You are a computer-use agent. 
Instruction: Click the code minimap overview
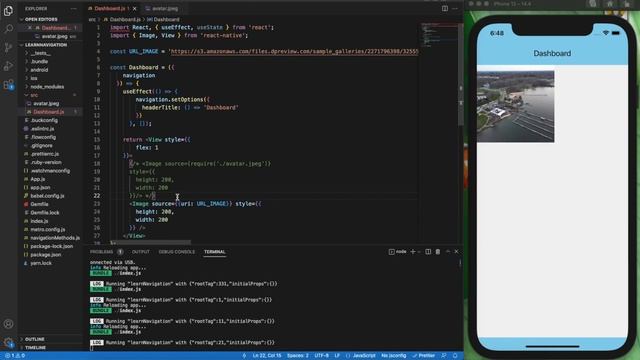pyautogui.click(x=440, y=34)
